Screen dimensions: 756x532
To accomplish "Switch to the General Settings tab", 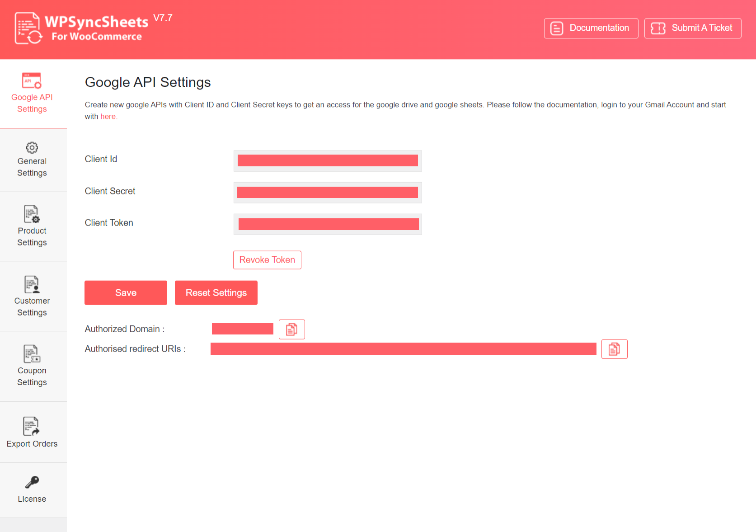I will point(33,160).
